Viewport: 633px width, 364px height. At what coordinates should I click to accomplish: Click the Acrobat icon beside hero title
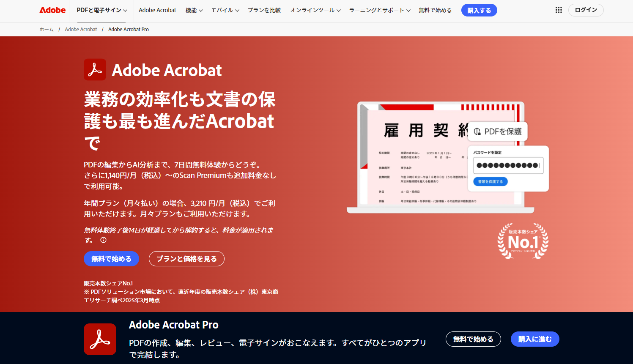click(95, 70)
